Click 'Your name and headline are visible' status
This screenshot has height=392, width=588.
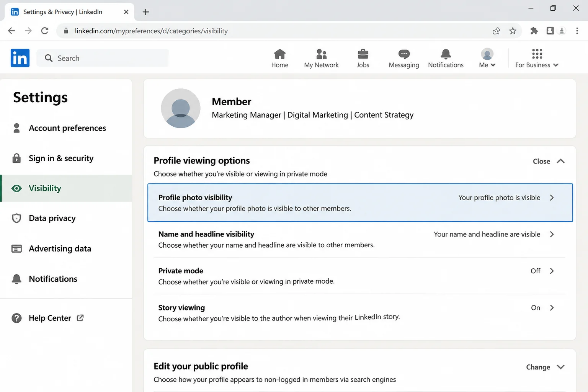click(487, 234)
